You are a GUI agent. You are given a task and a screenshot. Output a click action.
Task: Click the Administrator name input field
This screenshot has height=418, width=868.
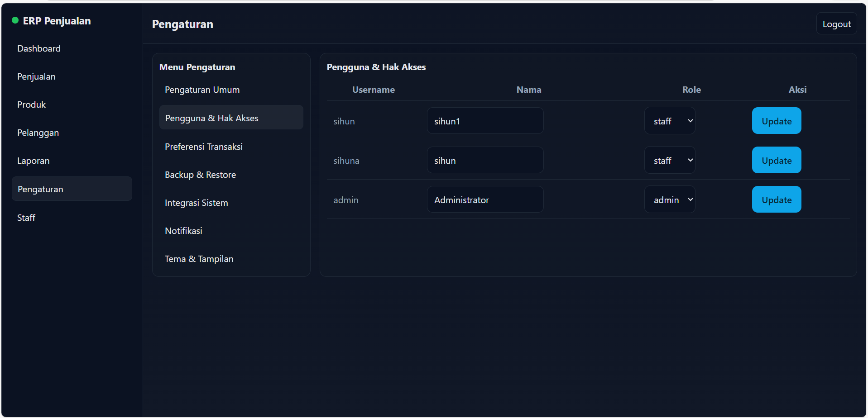coord(484,199)
